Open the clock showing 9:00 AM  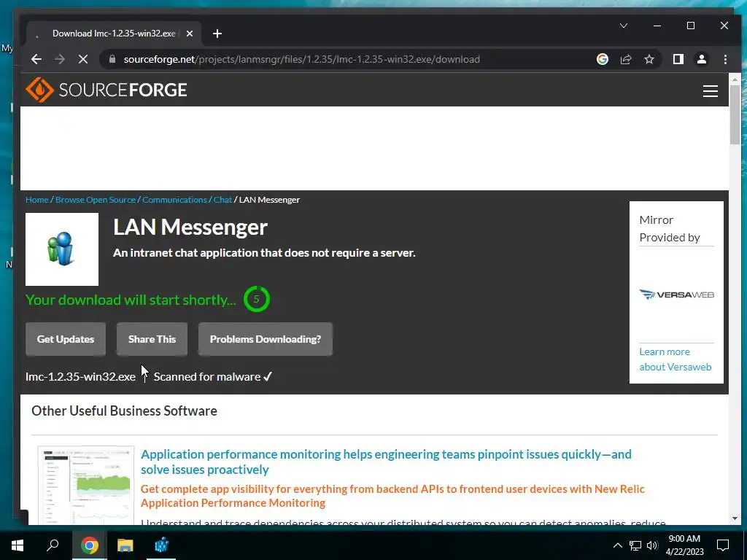684,545
